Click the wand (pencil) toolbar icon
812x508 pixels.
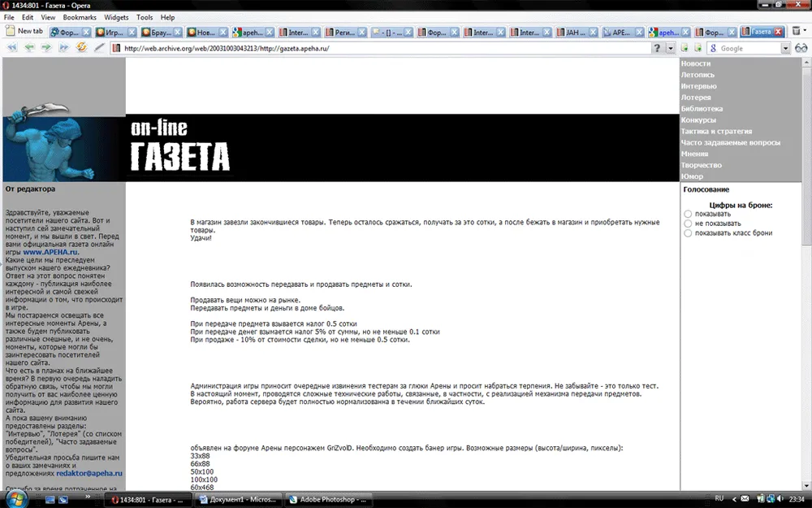tap(99, 48)
